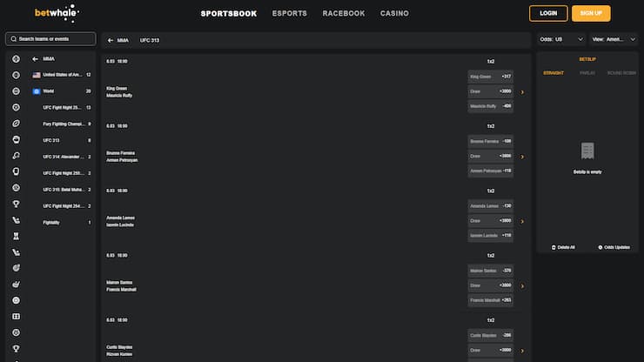
Task: Click the betwhale logo
Action: (x=57, y=13)
